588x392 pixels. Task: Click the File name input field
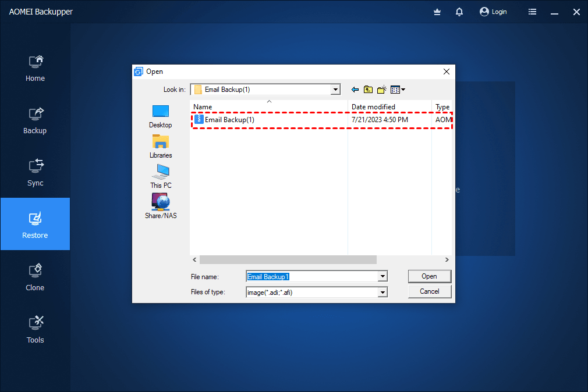312,277
